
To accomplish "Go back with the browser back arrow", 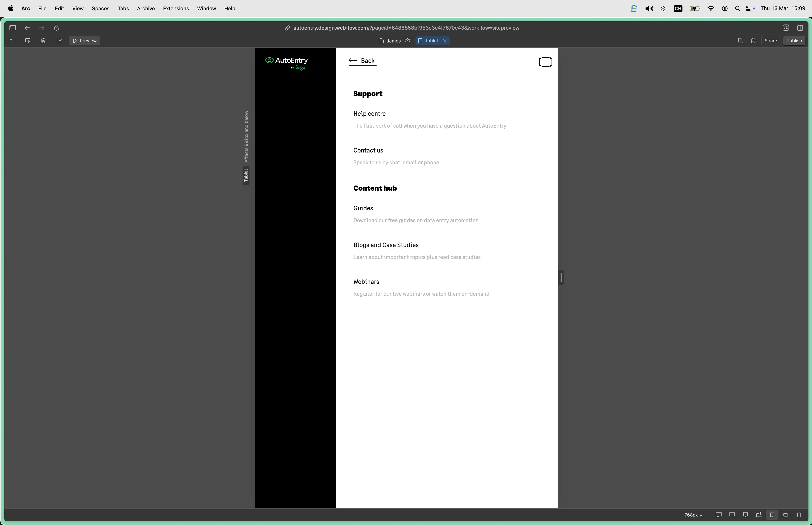I will (27, 28).
